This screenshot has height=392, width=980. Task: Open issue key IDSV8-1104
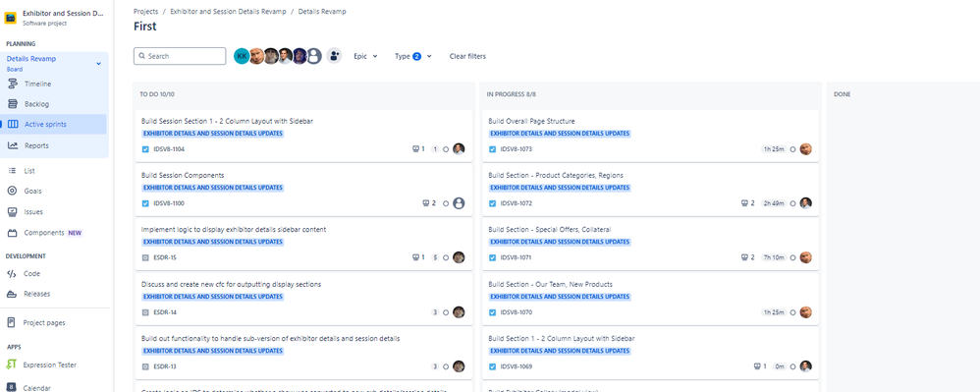click(169, 149)
